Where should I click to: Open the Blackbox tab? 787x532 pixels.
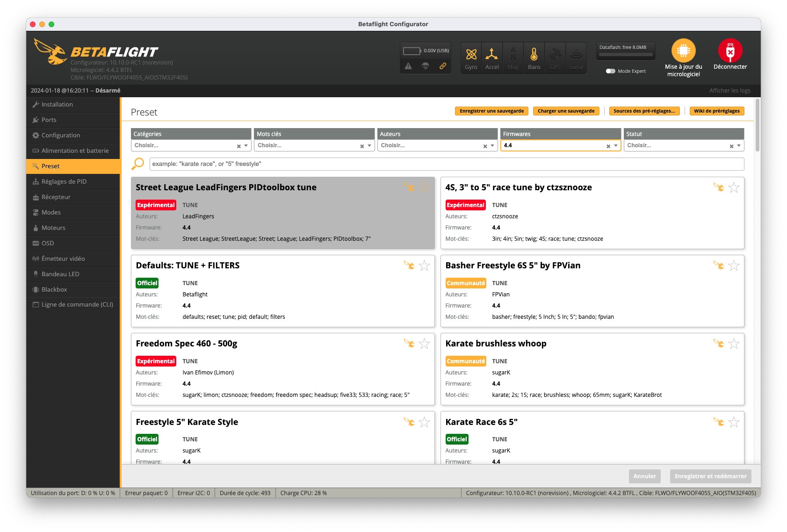(73, 290)
